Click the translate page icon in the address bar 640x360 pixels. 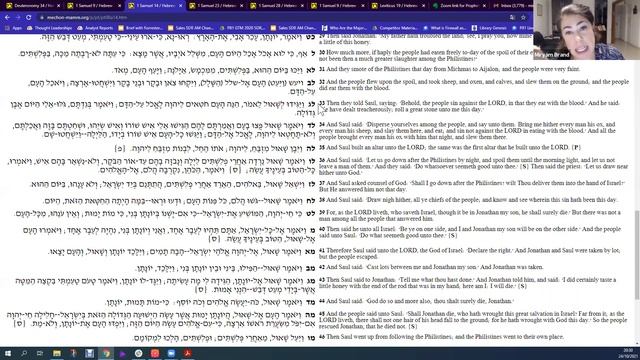click(x=512, y=18)
